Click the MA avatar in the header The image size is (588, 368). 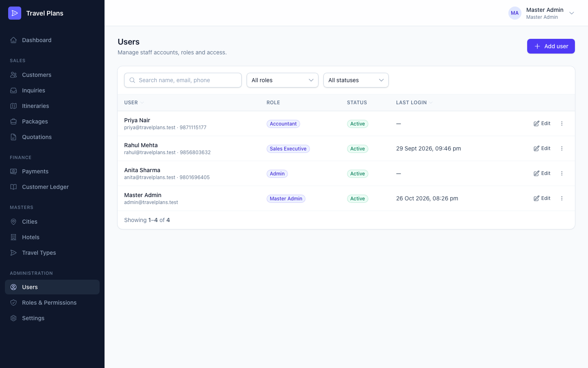(515, 13)
